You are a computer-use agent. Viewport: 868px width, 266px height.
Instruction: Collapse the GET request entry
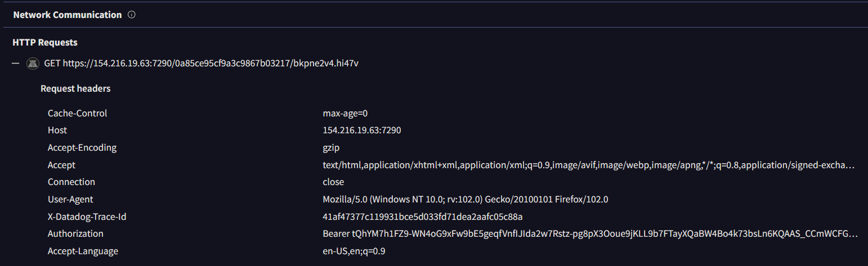pos(16,64)
